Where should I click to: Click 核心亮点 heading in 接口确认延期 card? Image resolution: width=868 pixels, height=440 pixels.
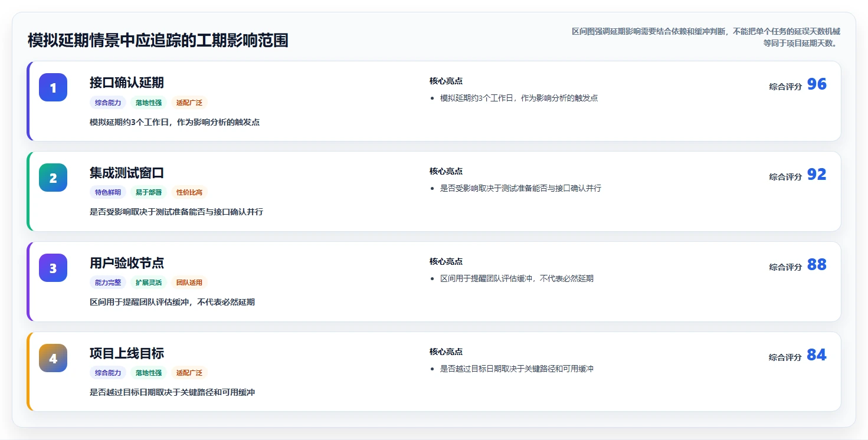point(446,81)
